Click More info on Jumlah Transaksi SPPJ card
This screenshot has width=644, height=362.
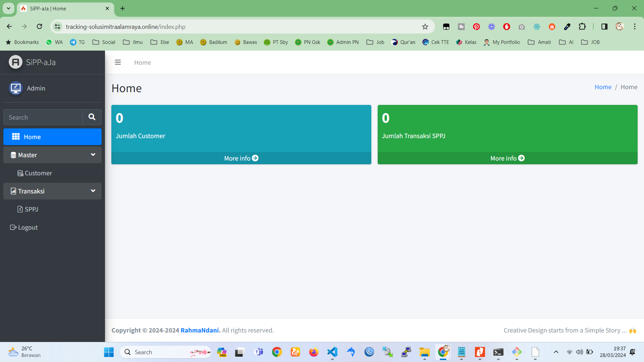507,158
